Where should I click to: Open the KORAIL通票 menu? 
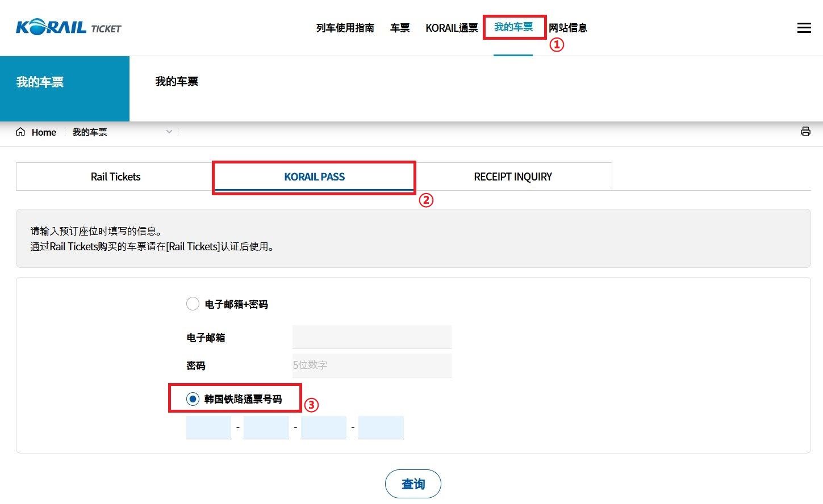click(452, 28)
